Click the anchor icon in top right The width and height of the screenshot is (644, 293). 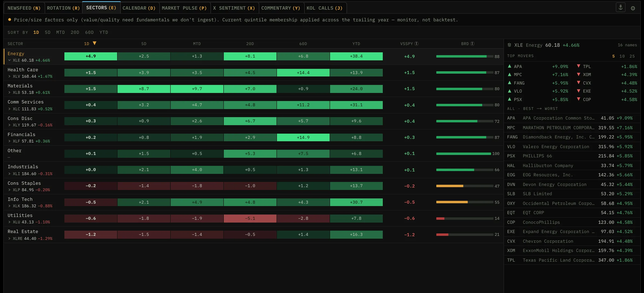pyautogui.click(x=620, y=8)
